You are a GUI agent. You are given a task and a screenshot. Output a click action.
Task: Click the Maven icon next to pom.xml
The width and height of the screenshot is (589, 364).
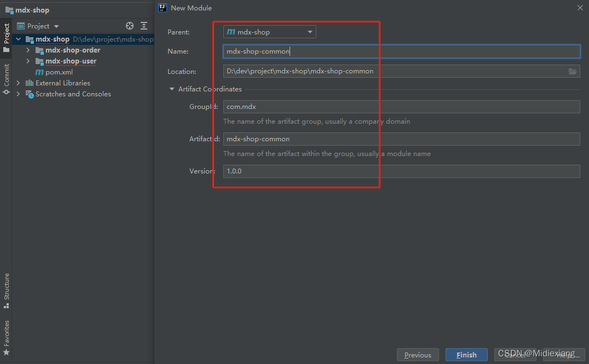pos(39,72)
